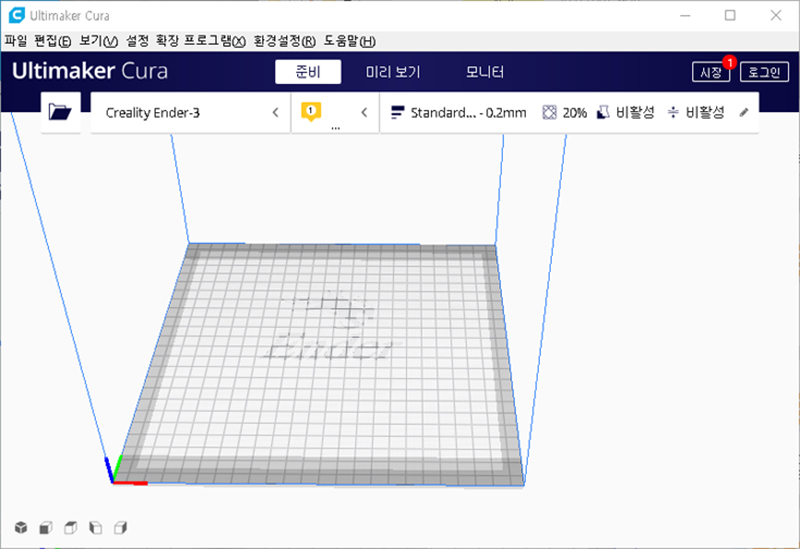The height and width of the screenshot is (549, 800).
Task: Open the 보기(V) menu
Action: [98, 41]
